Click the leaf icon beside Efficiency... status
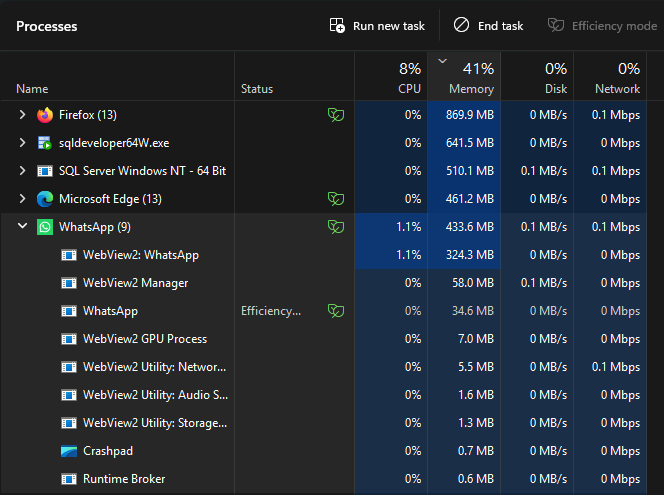 coord(336,311)
